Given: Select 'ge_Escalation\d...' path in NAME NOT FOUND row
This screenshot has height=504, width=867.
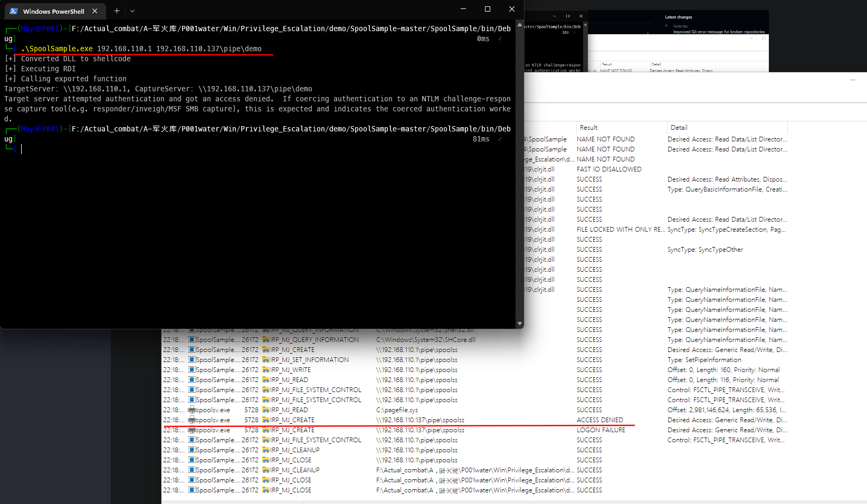Looking at the screenshot, I should click(x=549, y=159).
